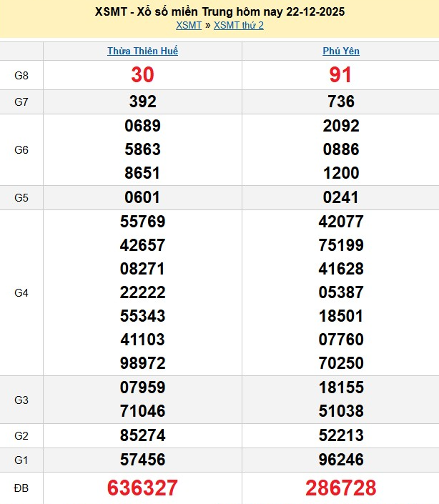This screenshot has height=504, width=439.
Task: Select G6 number 2092
Action: [x=341, y=126]
